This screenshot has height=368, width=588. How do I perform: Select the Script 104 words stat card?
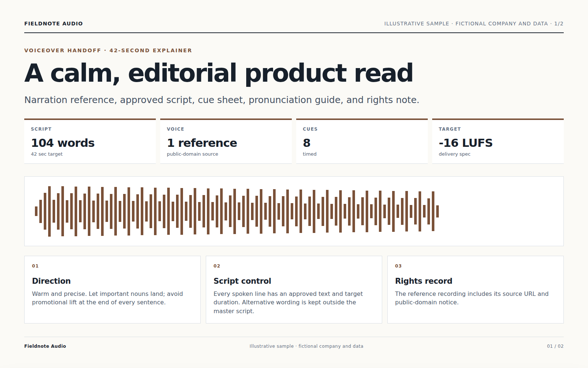click(x=90, y=141)
